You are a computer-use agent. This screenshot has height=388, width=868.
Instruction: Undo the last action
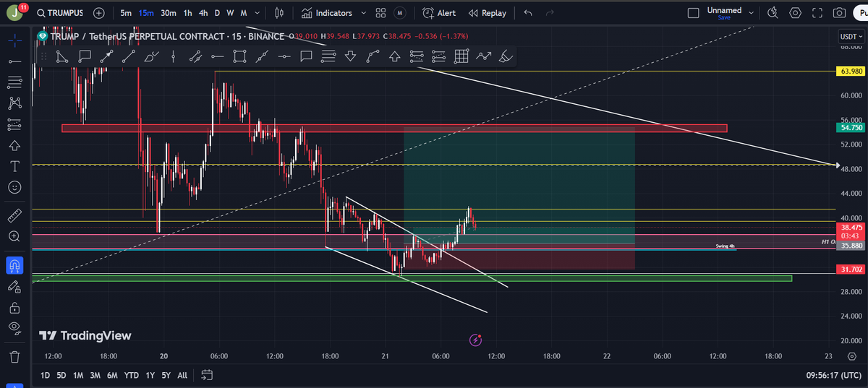(527, 13)
